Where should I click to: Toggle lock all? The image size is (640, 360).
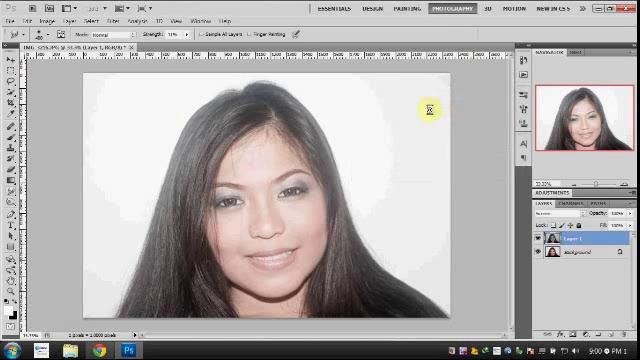click(579, 225)
